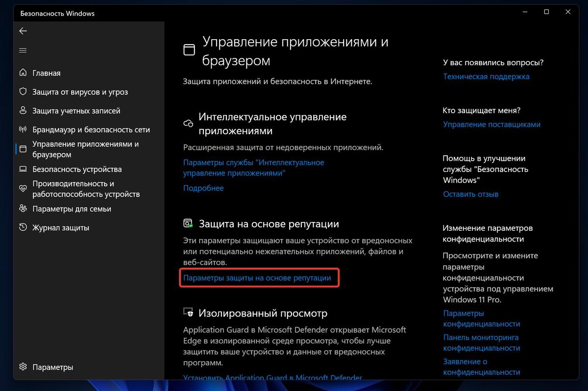Image resolution: width=588 pixels, height=391 pixels.
Task: Open Параметры защиты на основе репутации
Action: pos(257,278)
